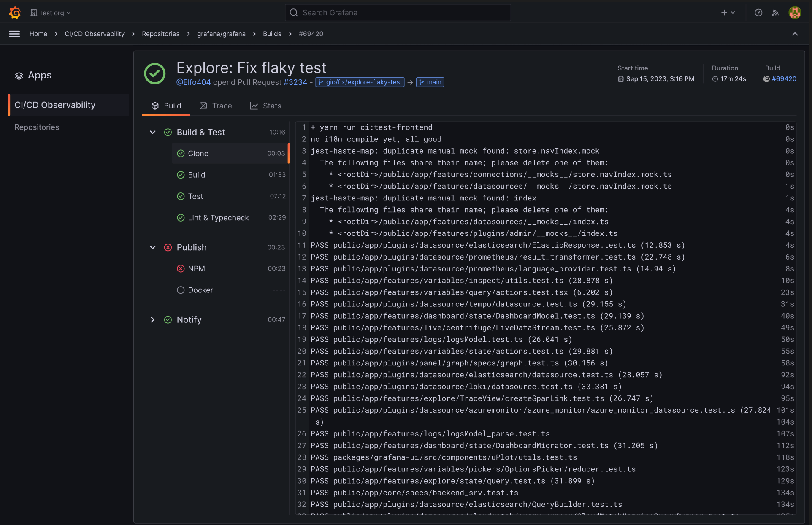This screenshot has width=812, height=525.
Task: Switch to the Trace tab
Action: click(215, 106)
